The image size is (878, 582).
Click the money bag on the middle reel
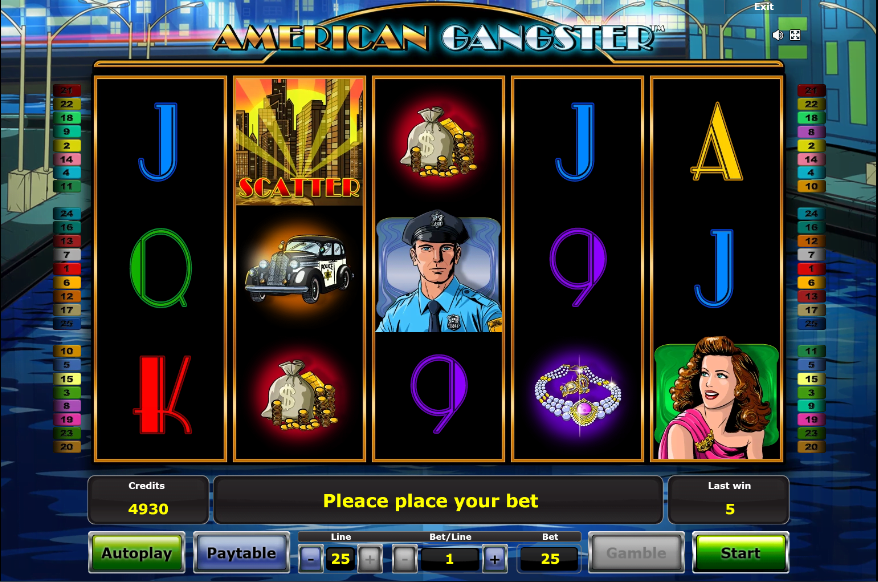[x=438, y=141]
